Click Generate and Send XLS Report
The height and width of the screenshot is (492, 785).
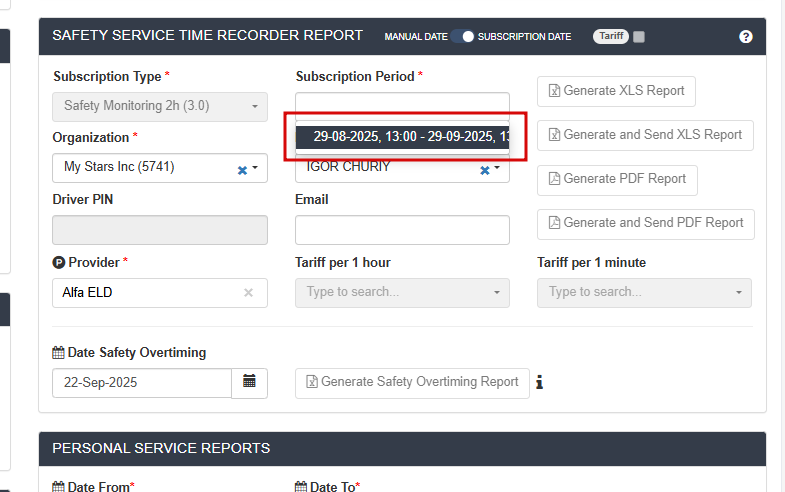tap(645, 135)
